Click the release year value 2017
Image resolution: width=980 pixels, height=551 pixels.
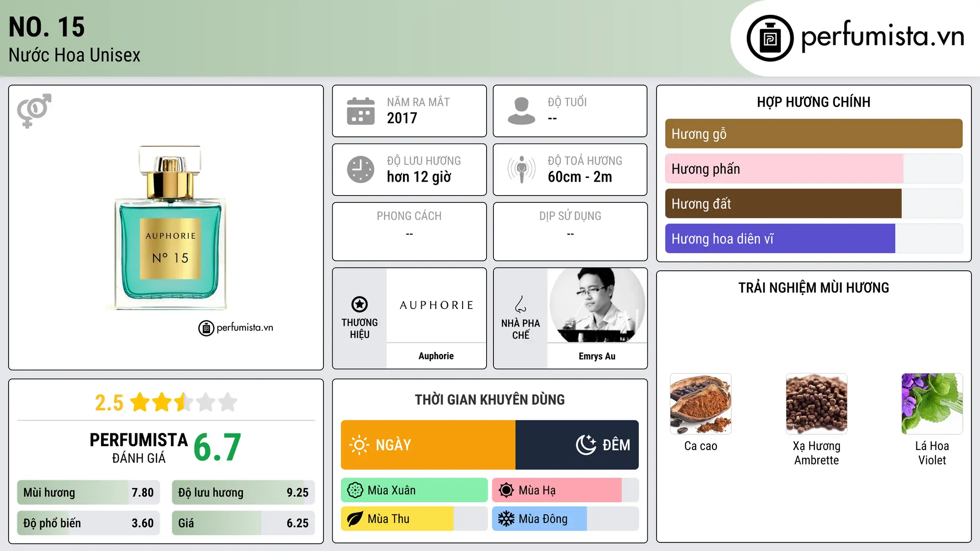click(x=402, y=118)
